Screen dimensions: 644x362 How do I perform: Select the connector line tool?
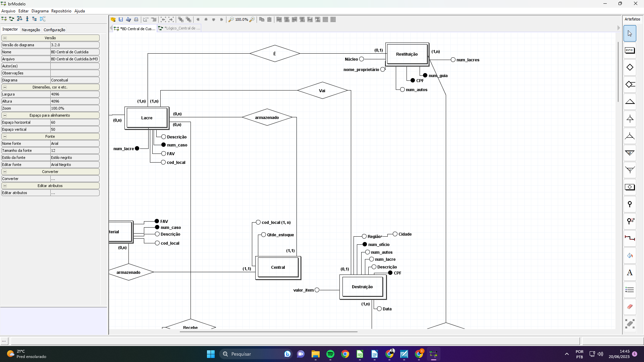click(630, 238)
